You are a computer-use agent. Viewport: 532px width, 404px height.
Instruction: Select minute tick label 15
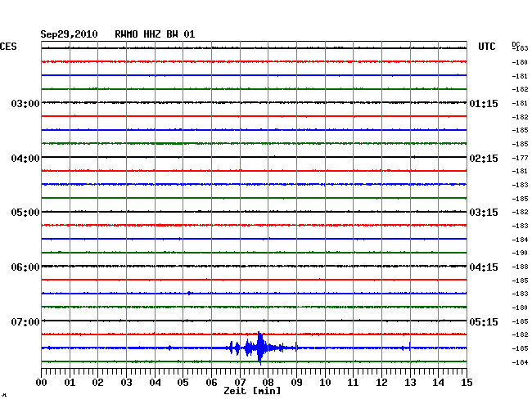pos(467,383)
